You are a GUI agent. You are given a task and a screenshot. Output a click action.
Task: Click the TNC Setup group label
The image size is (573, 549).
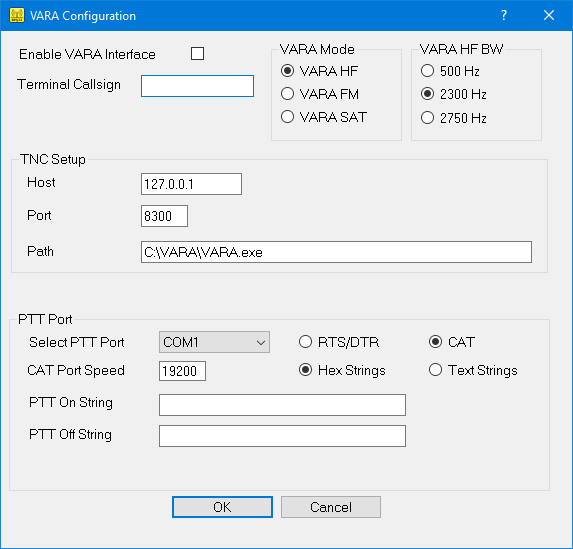53,159
